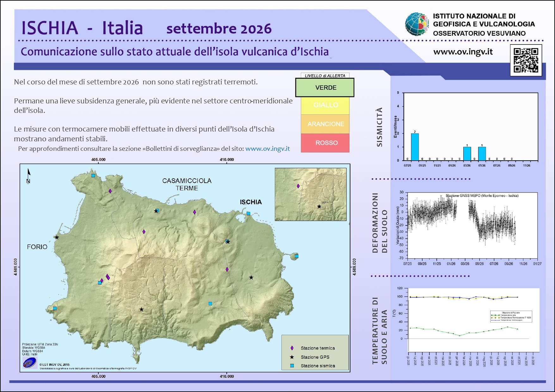Click the 'CASAMICCIOLA TERME' map label
This screenshot has height=392, width=555.
click(x=187, y=184)
